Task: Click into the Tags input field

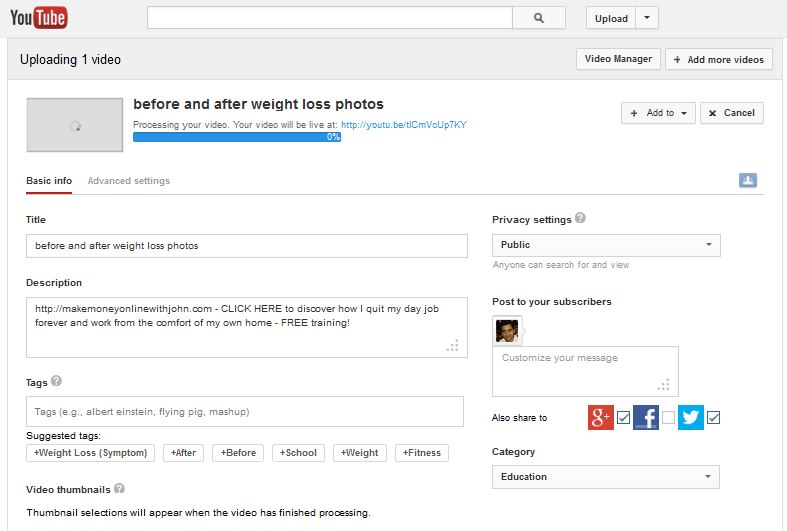Action: tap(245, 412)
